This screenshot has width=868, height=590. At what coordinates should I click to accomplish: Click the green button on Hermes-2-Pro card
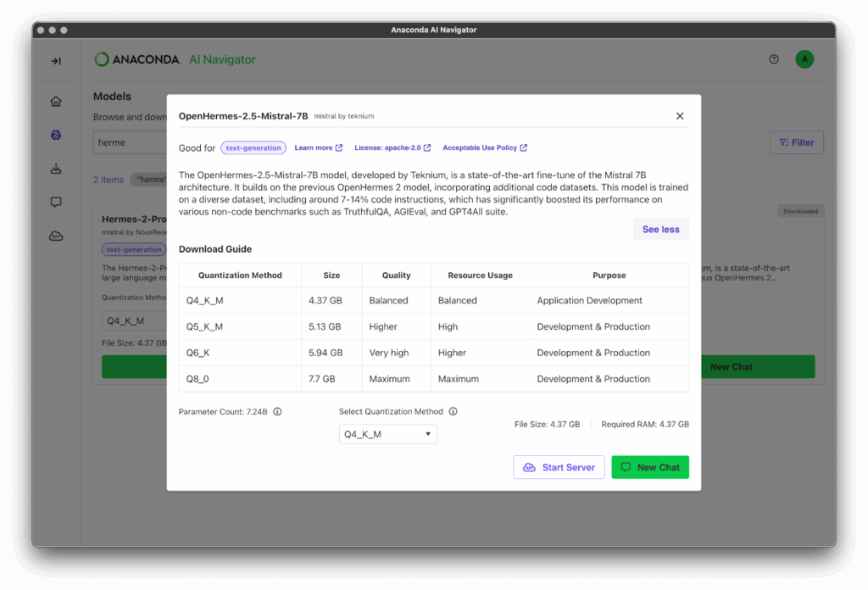[x=134, y=367]
